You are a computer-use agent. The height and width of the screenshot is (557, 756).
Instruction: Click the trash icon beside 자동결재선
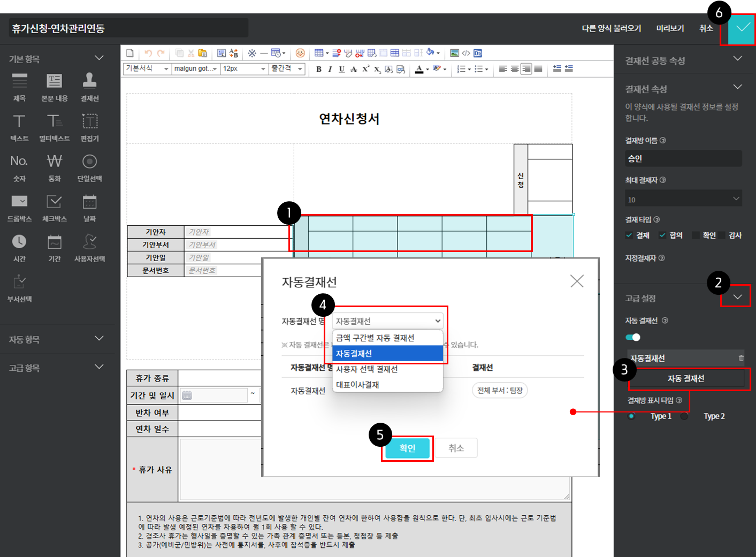pyautogui.click(x=741, y=358)
